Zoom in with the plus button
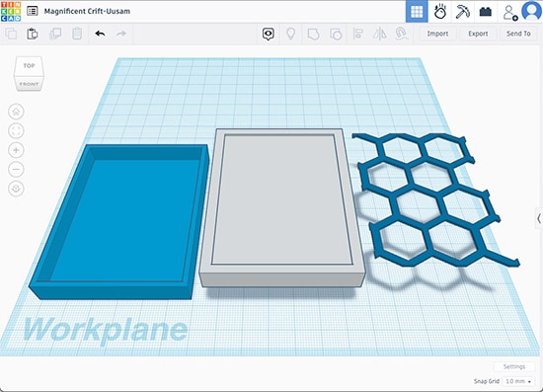Viewport: 543px width, 392px height. pyautogui.click(x=16, y=150)
